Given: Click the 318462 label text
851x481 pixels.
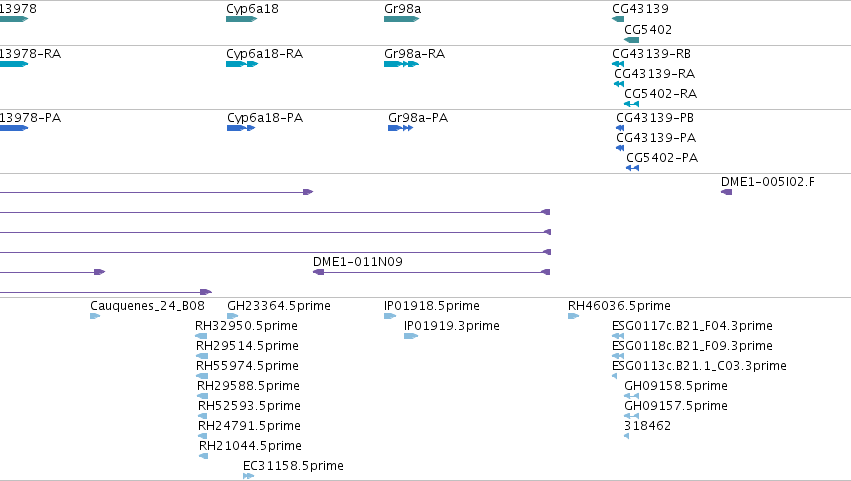Looking at the screenshot, I should (647, 426).
